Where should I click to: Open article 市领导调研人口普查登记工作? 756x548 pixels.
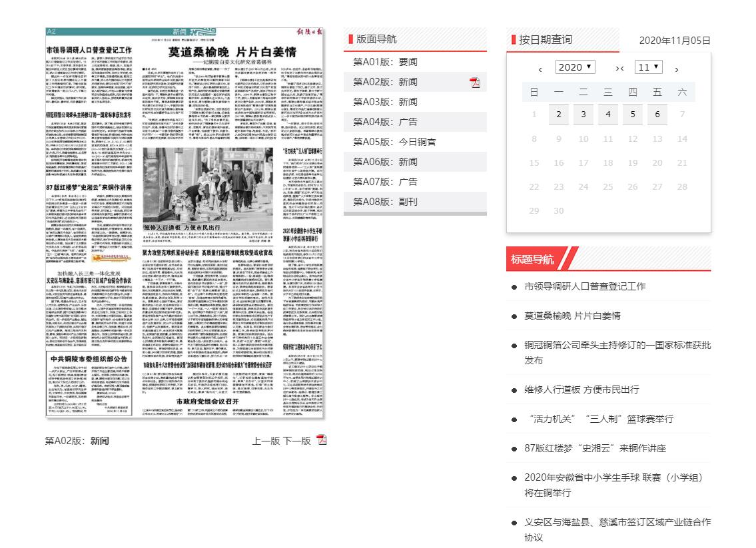pyautogui.click(x=585, y=286)
